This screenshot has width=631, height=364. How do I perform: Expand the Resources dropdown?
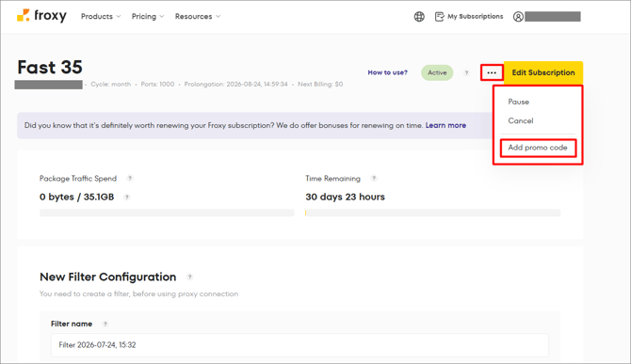click(198, 17)
